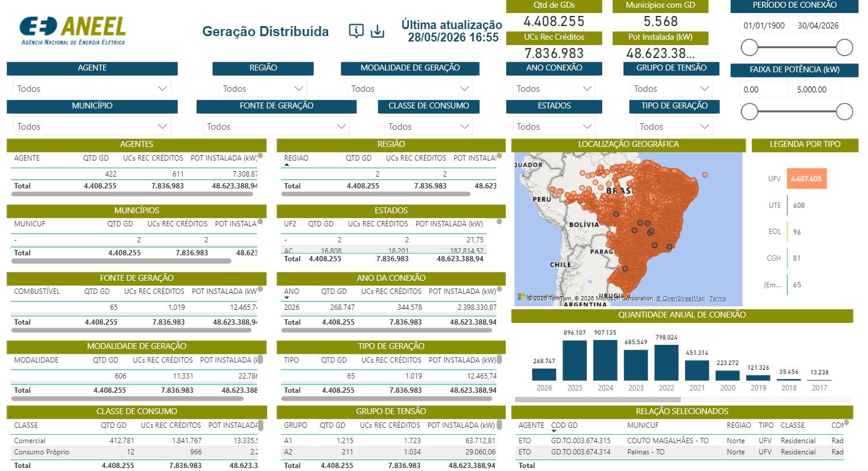Image resolution: width=868 pixels, height=471 pixels.
Task: Click the 2025 bar in the annual connection chart
Action: coord(574,360)
